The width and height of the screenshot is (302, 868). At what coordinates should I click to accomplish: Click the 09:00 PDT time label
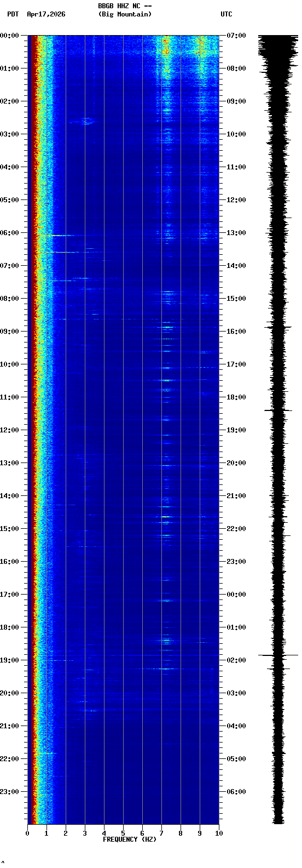(x=9, y=332)
